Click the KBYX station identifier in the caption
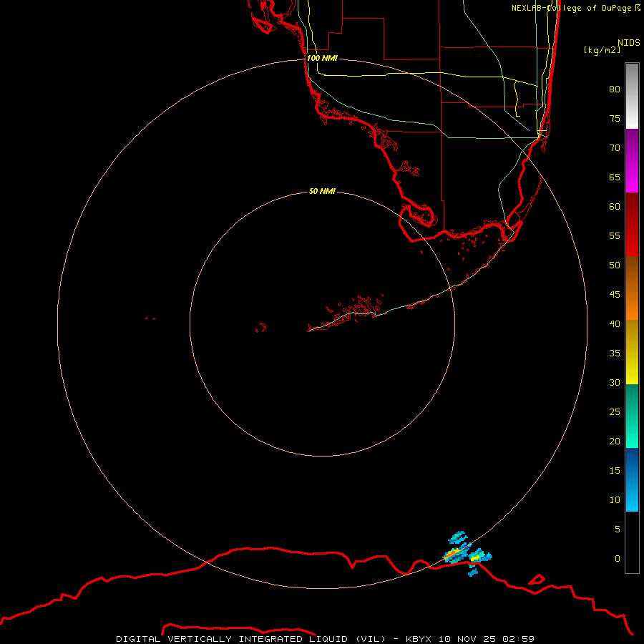This screenshot has width=644, height=644. (419, 639)
